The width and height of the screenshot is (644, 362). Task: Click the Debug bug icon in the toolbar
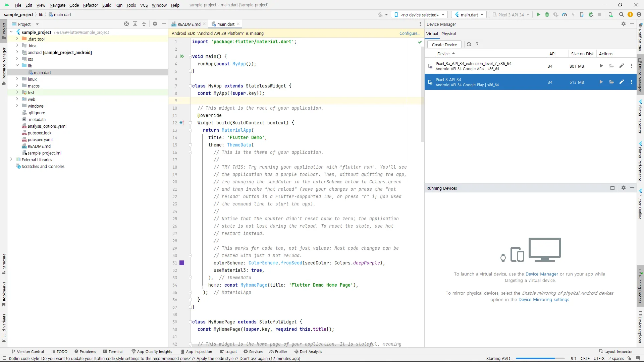click(547, 14)
